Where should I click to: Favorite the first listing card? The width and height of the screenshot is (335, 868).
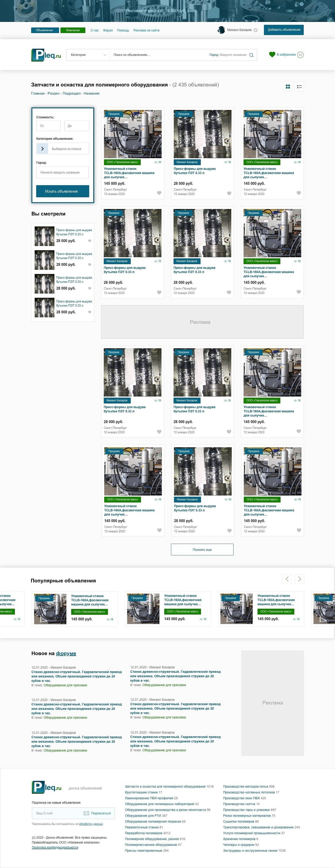pos(159,193)
